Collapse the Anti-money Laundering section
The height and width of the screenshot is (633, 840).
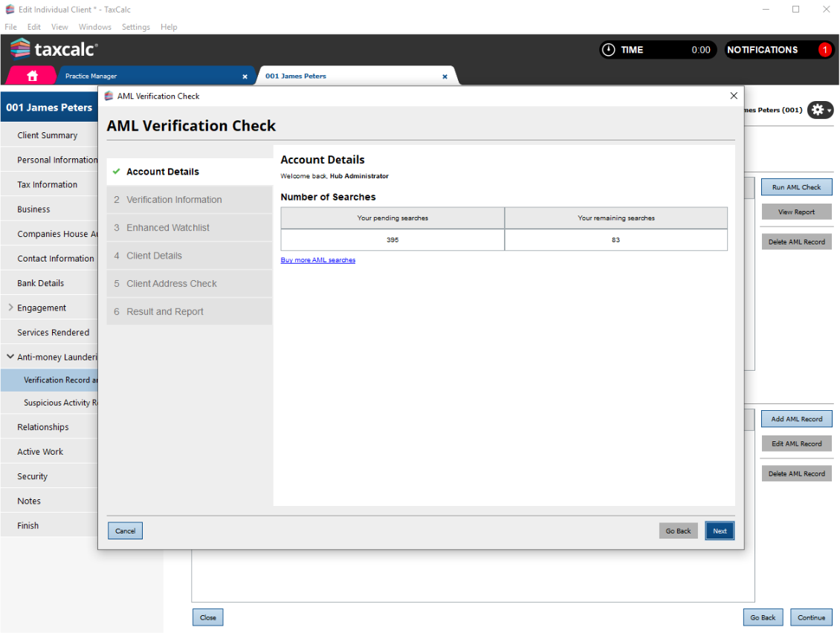coord(10,357)
